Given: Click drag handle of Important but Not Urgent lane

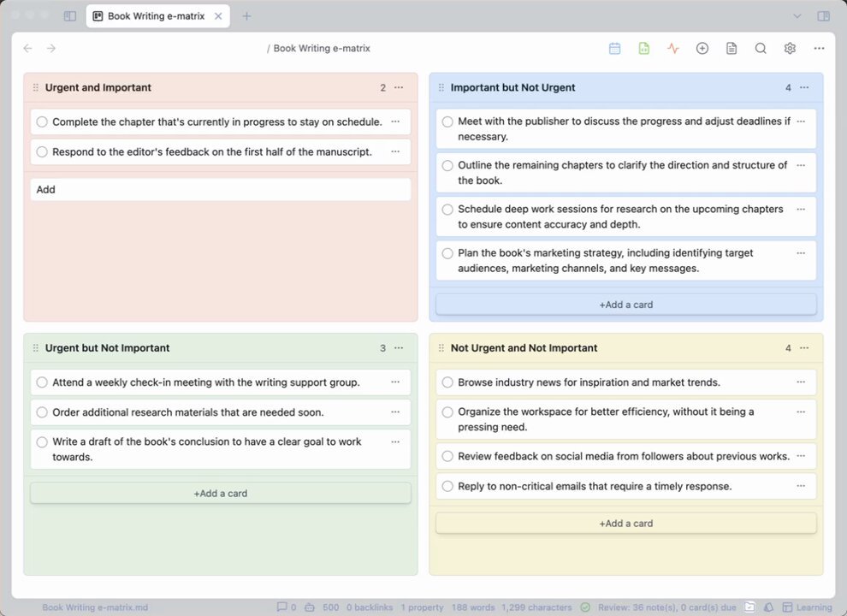Looking at the screenshot, I should point(441,87).
